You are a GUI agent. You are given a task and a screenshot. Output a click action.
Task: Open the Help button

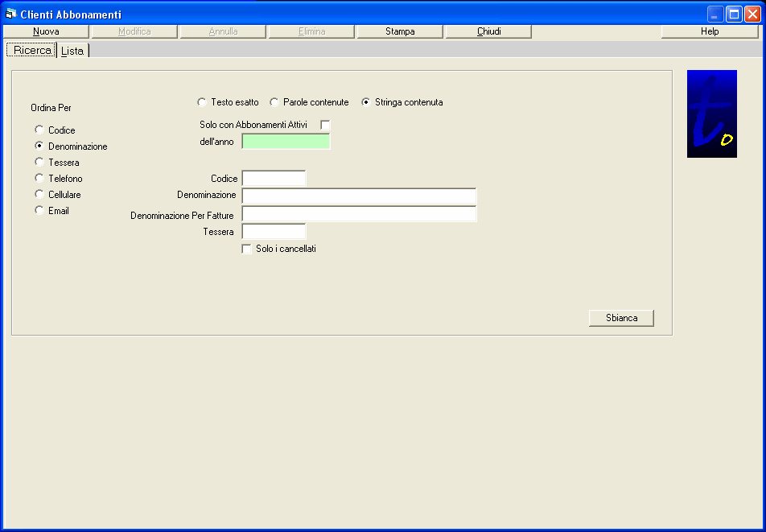(x=709, y=31)
